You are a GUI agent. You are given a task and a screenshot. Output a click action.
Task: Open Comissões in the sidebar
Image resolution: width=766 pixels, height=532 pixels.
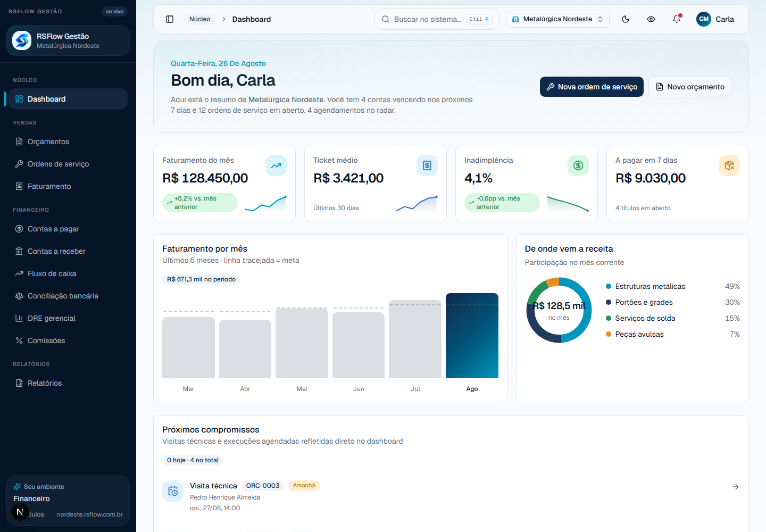pyautogui.click(x=68, y=340)
